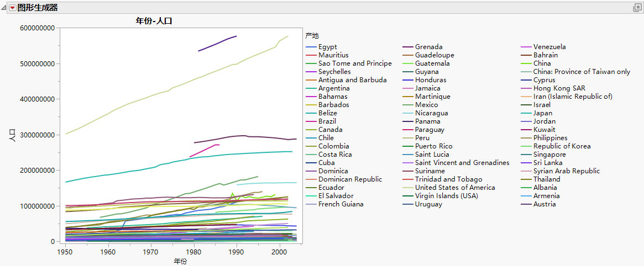Click the Austria legend entry

544,204
